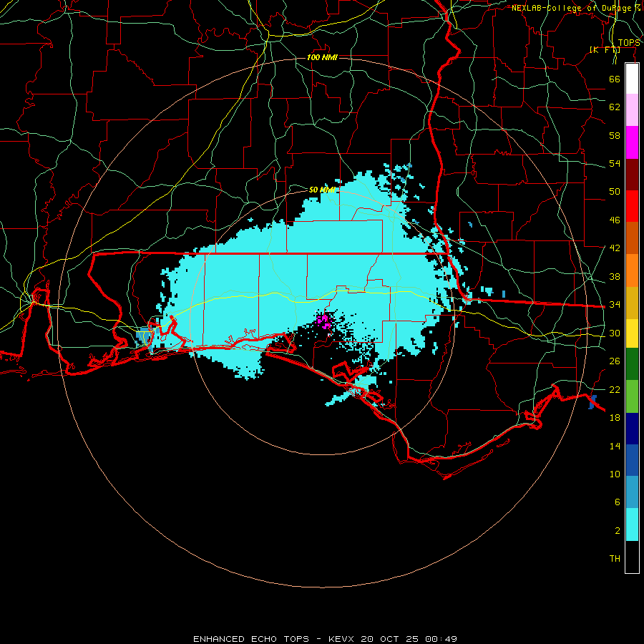Viewport: 644px width, 644px height.
Task: Click the "26" legend value
Action: (x=615, y=361)
